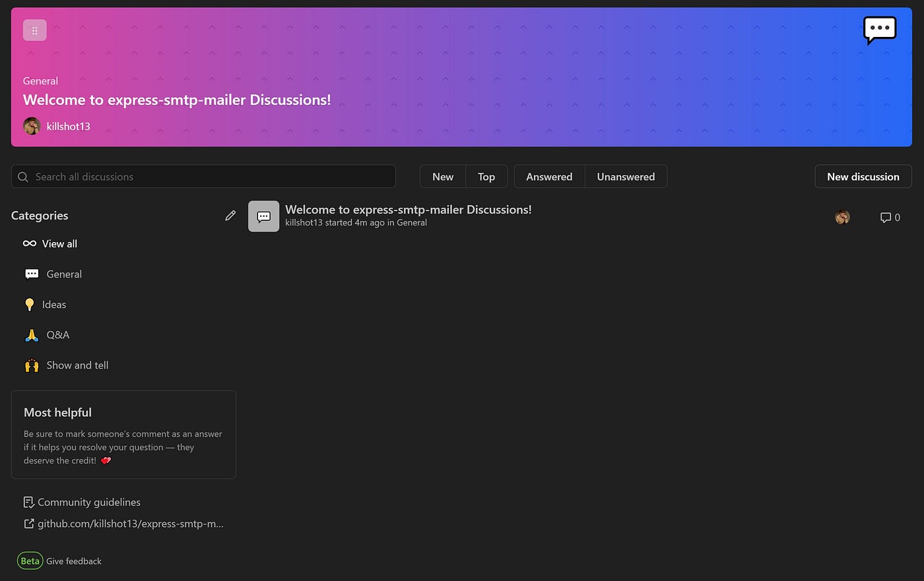Open the github.com/killshot13/express-smtp-m... link
Screen dimensions: 924x581
131,524
